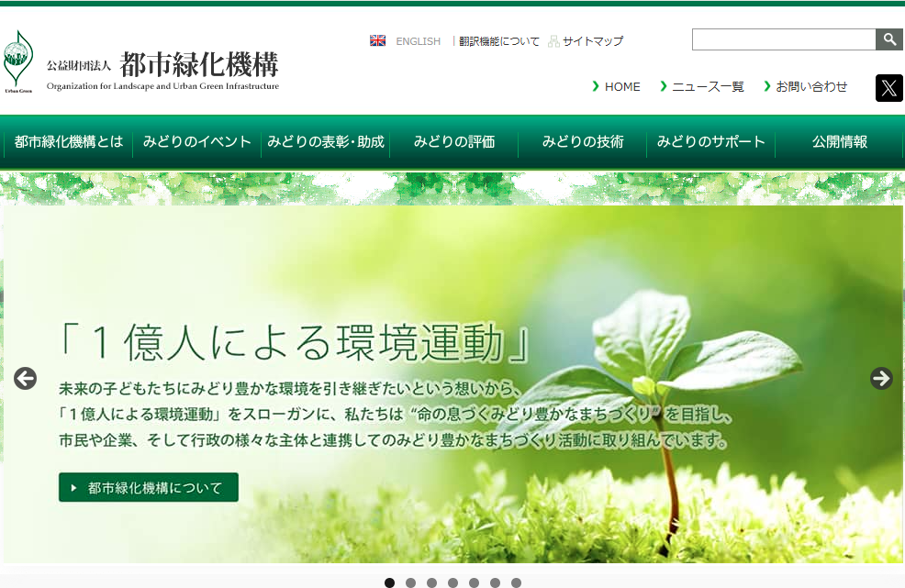Click the green chevron beside HOME
This screenshot has height=588, width=905.
[x=596, y=86]
